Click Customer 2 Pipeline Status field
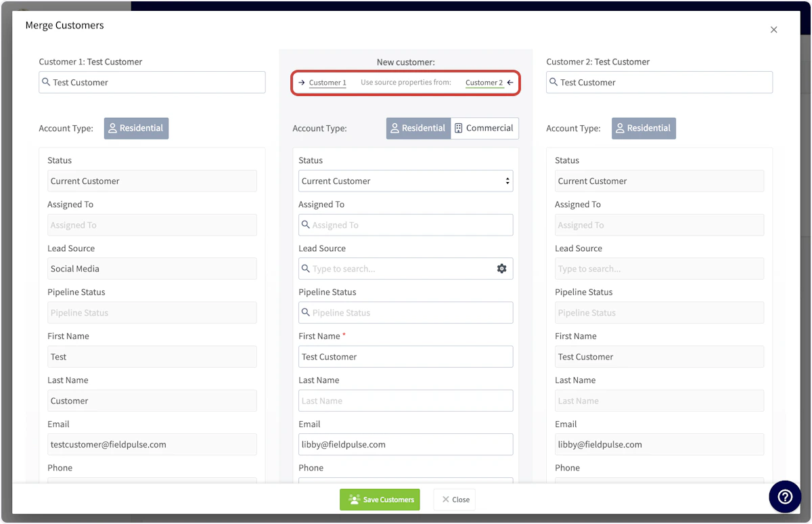Image resolution: width=812 pixels, height=524 pixels. tap(660, 313)
